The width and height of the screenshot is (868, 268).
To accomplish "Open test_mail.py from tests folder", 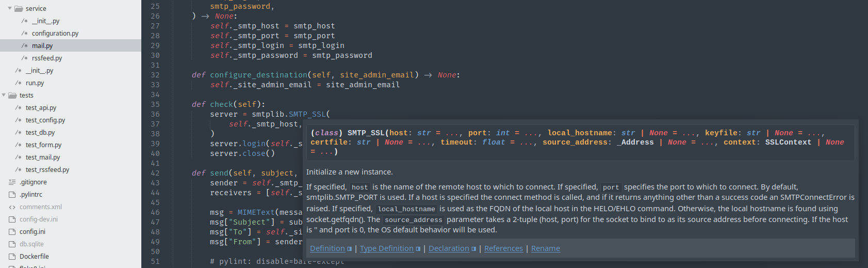I will pos(43,157).
